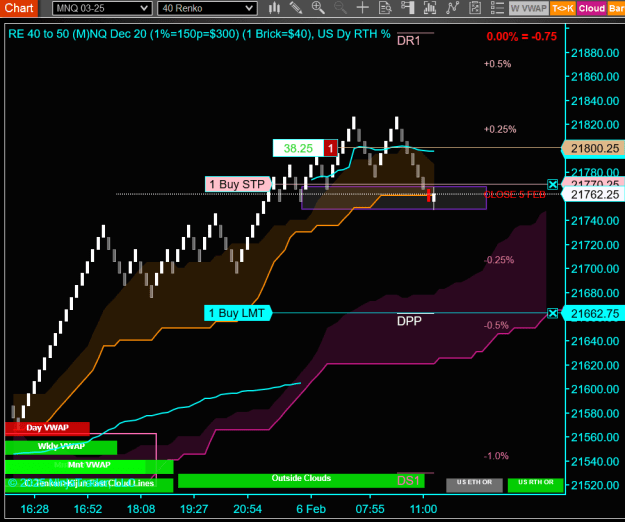The image size is (625, 522).
Task: Click the 0.00% = -0.75 readout
Action: 521,37
